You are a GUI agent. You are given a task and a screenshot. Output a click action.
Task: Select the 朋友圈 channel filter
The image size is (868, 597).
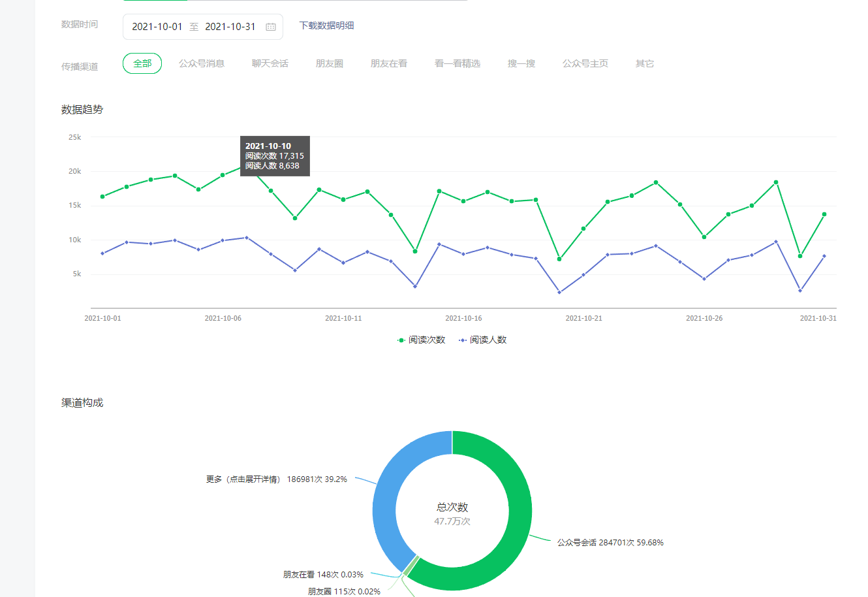pos(330,63)
